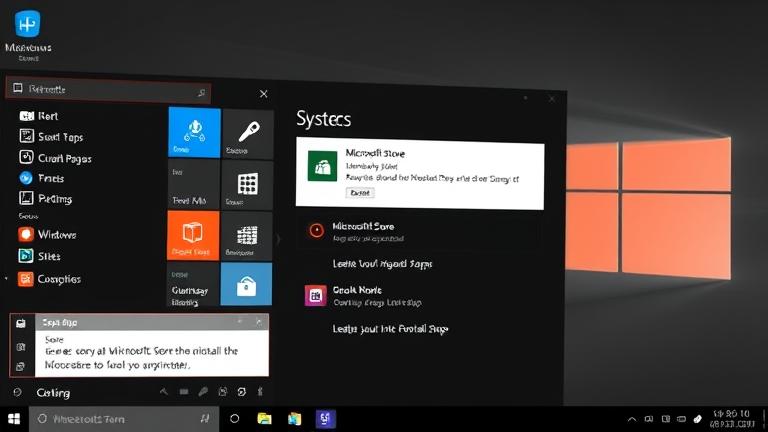
Task: Click the Ceting label in the bottom row
Action: point(53,393)
